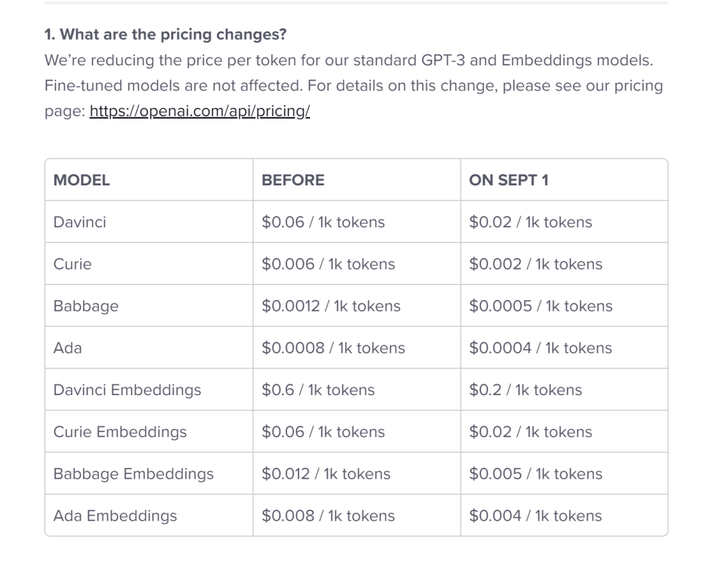Select the Davinci model cell

pyautogui.click(x=80, y=222)
